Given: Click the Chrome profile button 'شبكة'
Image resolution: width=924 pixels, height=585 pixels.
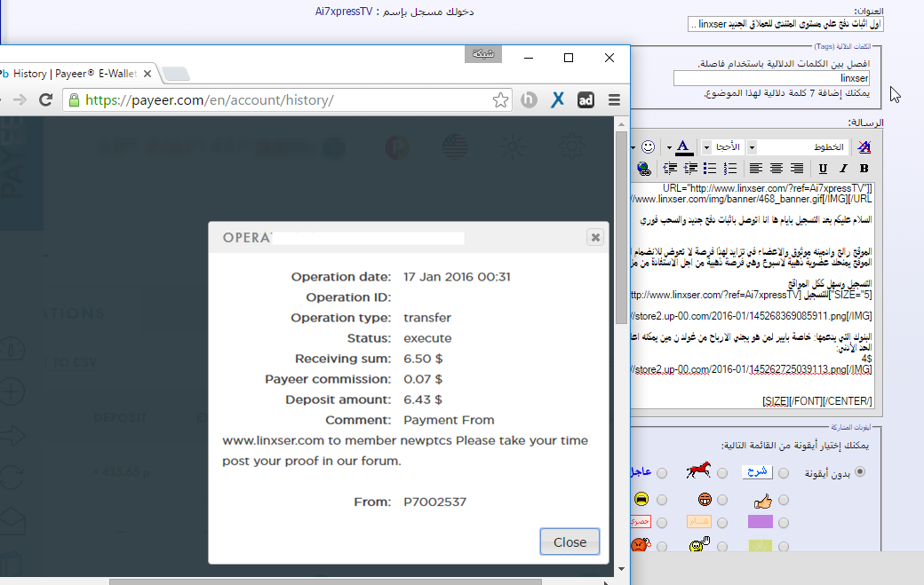Looking at the screenshot, I should tap(483, 54).
